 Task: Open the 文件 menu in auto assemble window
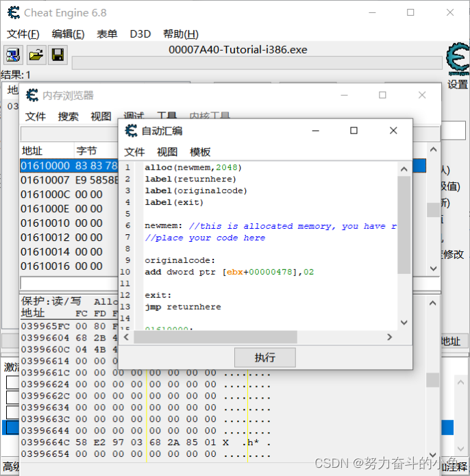(134, 152)
